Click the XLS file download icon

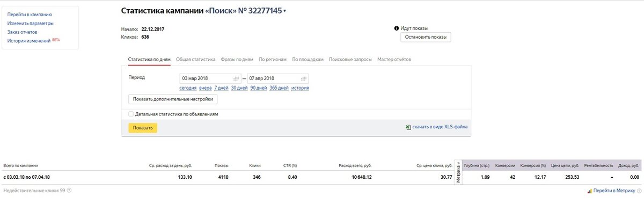click(408, 127)
